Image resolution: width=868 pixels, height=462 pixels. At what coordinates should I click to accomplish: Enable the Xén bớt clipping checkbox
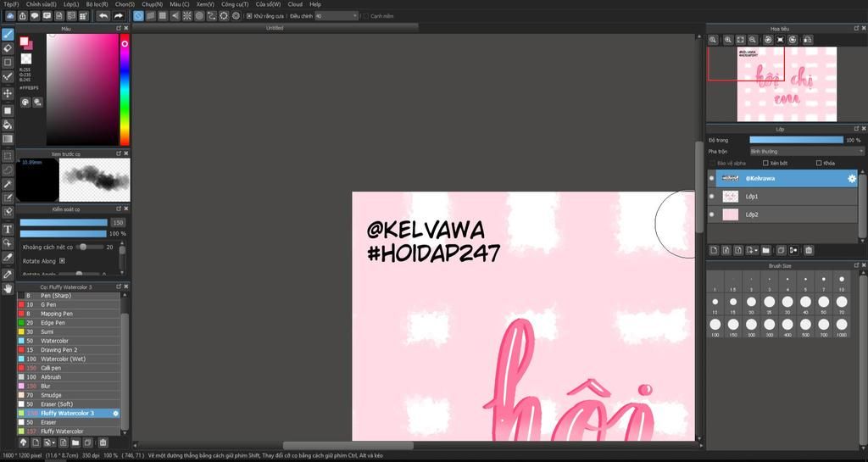765,164
